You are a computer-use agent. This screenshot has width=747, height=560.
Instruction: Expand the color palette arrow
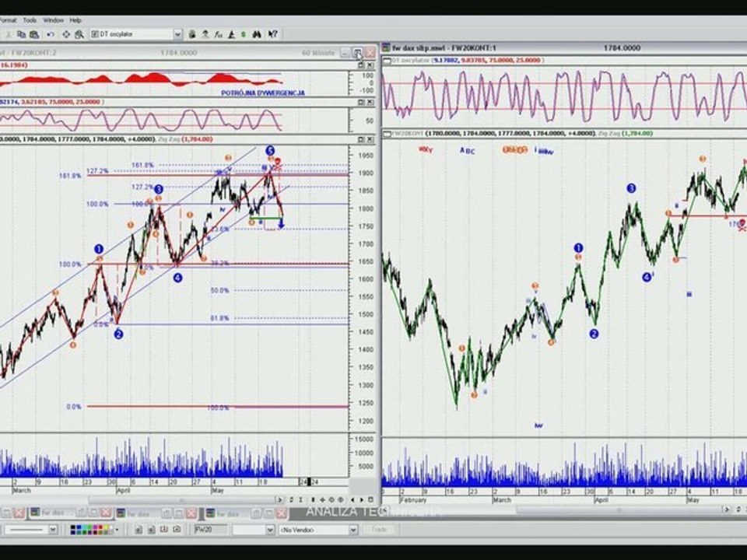(x=117, y=530)
